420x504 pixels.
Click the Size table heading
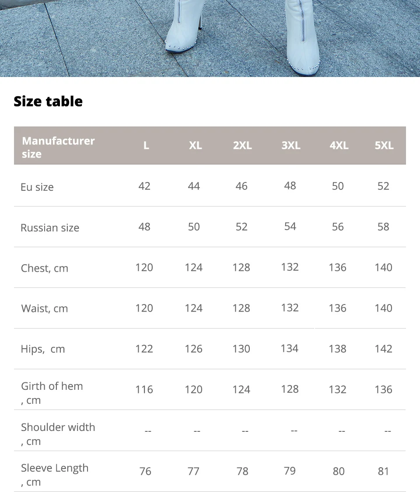point(48,101)
